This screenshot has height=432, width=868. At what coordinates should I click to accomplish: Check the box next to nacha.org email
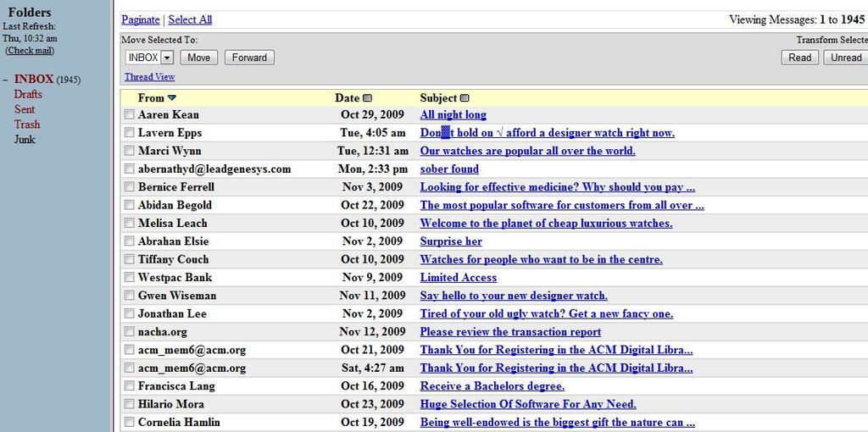point(129,331)
